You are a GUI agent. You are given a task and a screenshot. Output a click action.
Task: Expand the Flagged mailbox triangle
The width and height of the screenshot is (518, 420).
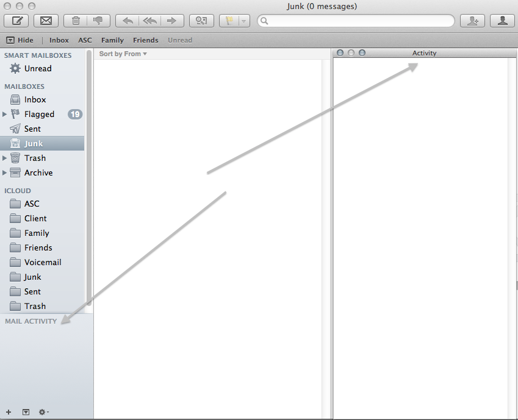click(4, 114)
